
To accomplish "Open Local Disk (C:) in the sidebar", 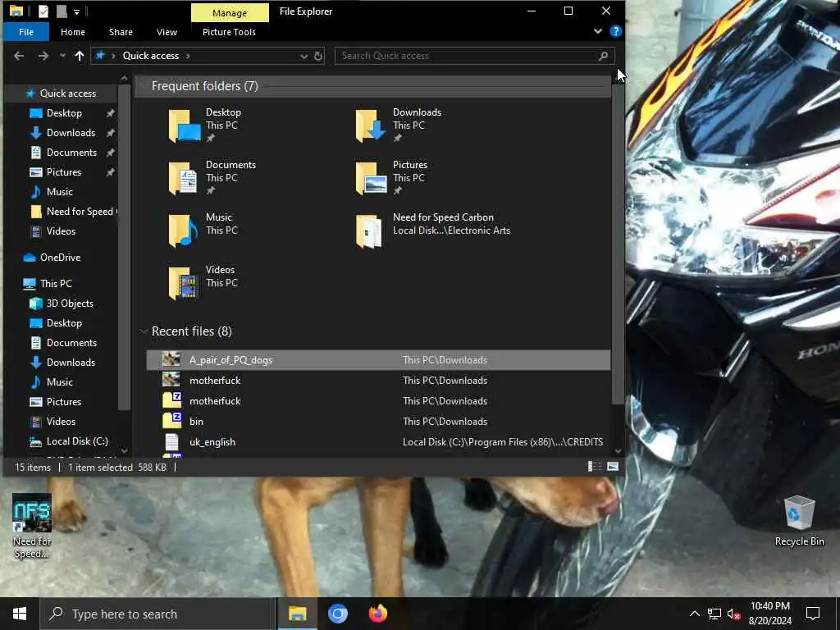I will 77,441.
